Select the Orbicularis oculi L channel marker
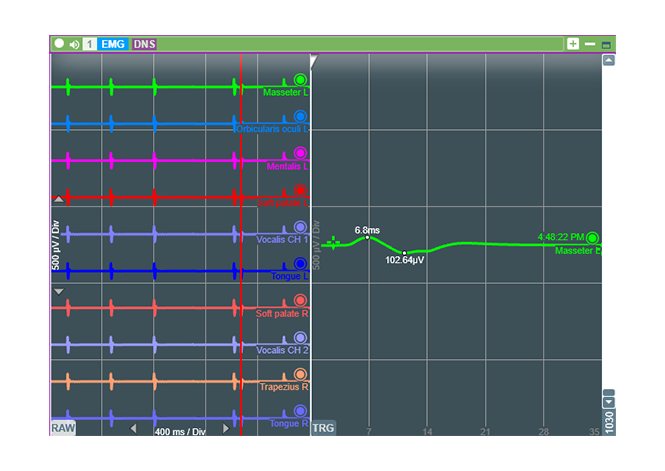Image resolution: width=665 pixels, height=471 pixels. (300, 117)
